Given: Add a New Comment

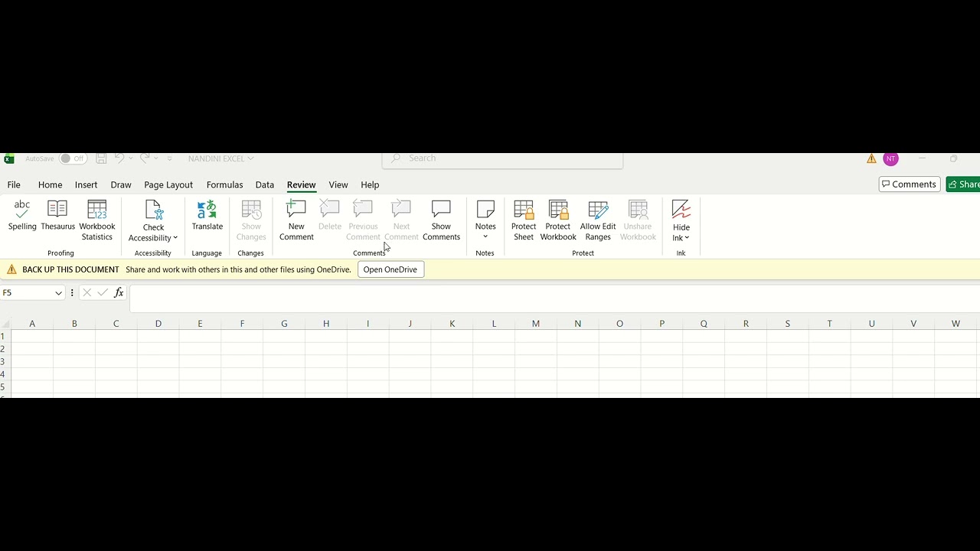Looking at the screenshot, I should pos(296,220).
